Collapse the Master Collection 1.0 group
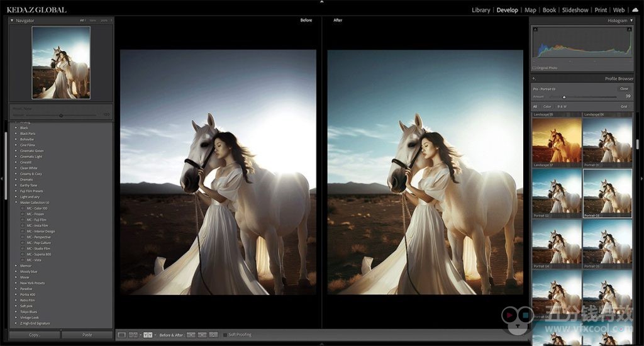Image resolution: width=644 pixels, height=346 pixels. click(16, 203)
